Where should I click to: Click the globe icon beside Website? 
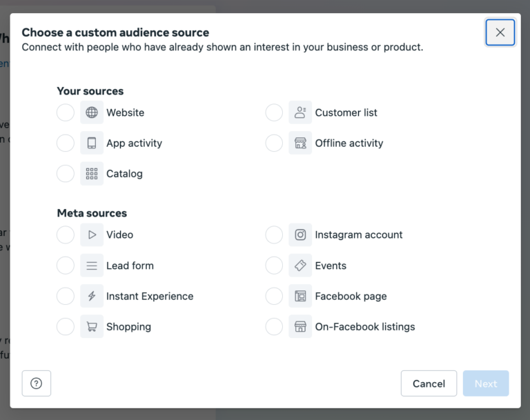point(92,112)
